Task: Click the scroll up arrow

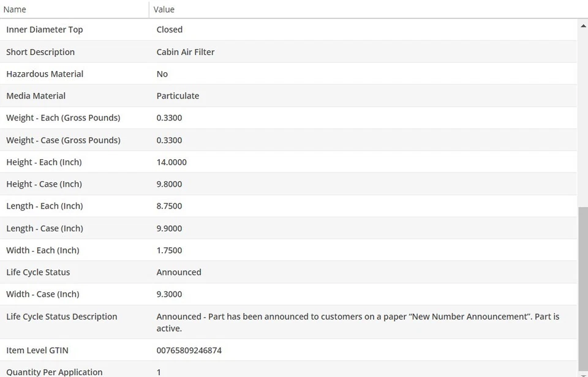Action: click(x=582, y=26)
